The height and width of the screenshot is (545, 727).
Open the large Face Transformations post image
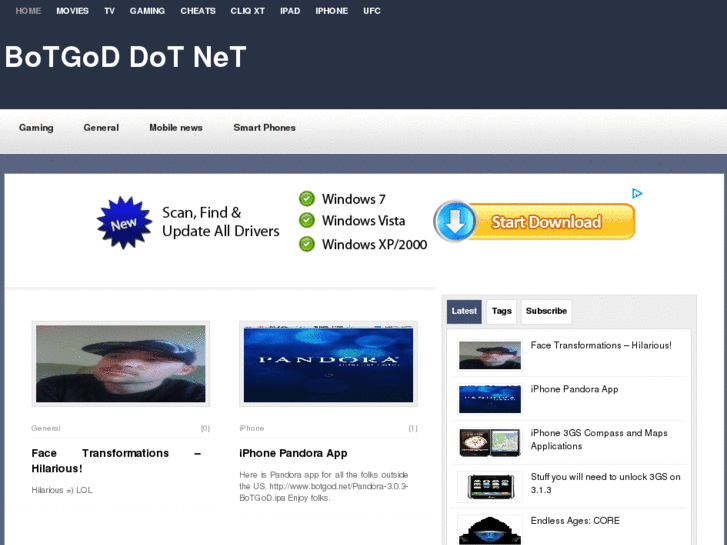pos(121,364)
